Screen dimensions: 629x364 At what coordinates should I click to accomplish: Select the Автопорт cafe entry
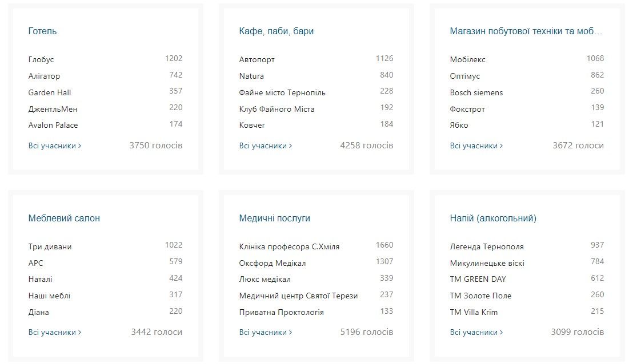(257, 59)
